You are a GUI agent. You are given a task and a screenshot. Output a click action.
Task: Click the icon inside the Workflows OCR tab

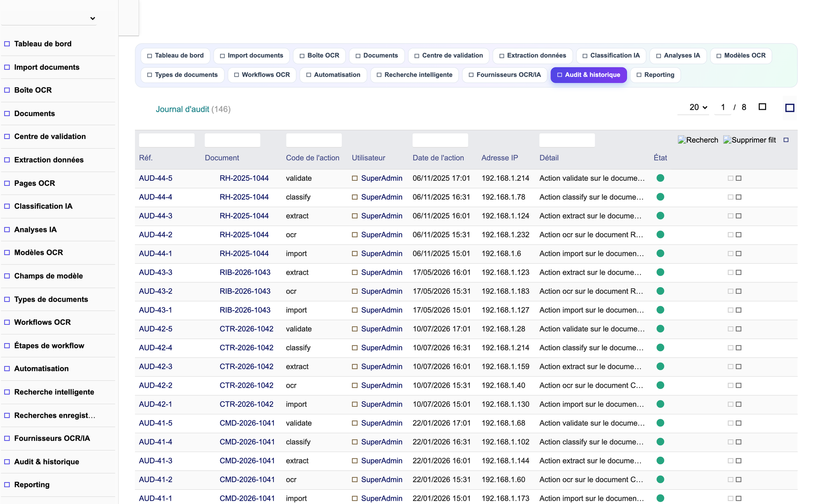click(x=237, y=75)
